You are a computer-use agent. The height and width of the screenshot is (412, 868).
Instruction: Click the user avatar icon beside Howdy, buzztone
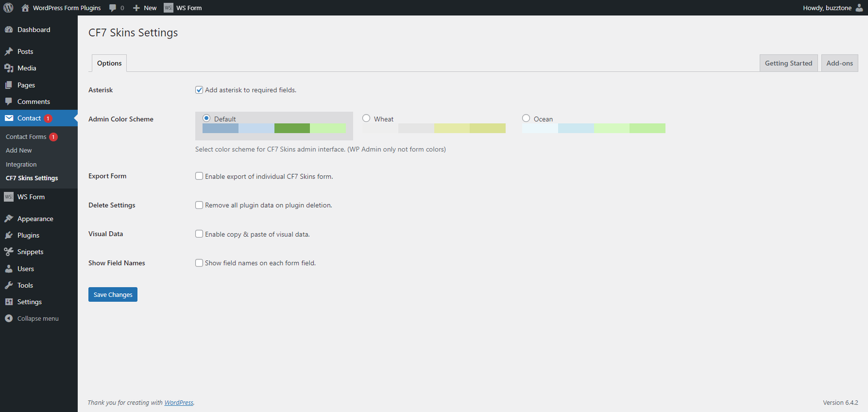click(859, 8)
